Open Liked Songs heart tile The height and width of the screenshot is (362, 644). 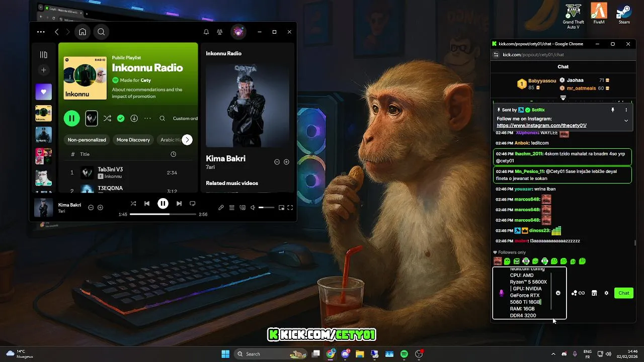click(x=44, y=92)
